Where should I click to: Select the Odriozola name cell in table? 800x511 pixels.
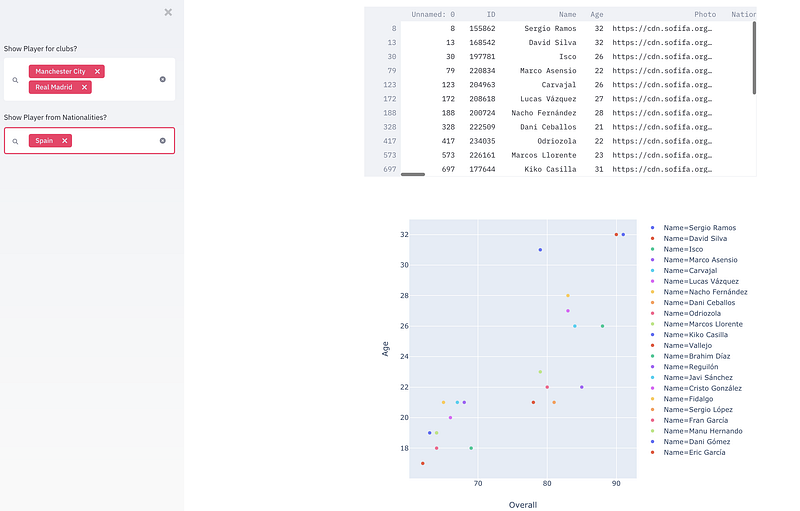pos(557,141)
